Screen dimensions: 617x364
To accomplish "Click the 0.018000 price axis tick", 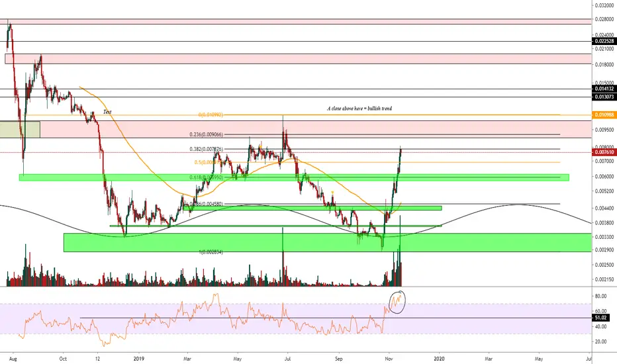I will click(604, 65).
